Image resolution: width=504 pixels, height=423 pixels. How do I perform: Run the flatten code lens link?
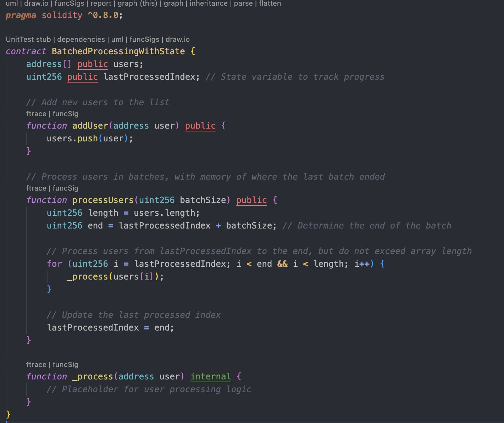[270, 4]
